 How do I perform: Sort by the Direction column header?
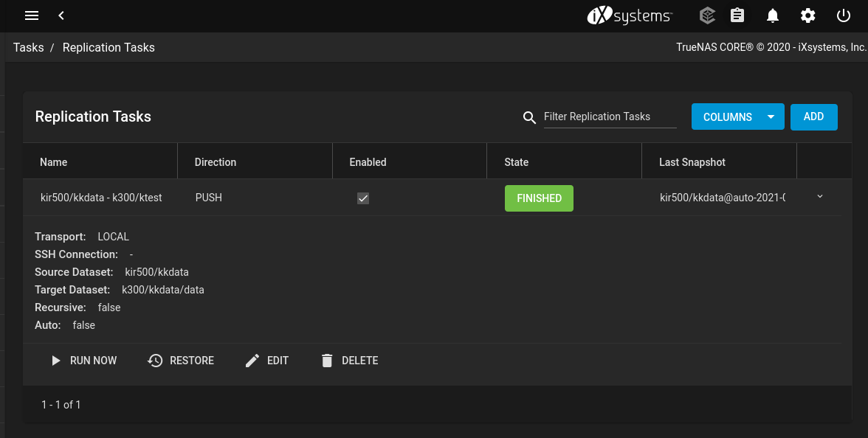(x=216, y=162)
